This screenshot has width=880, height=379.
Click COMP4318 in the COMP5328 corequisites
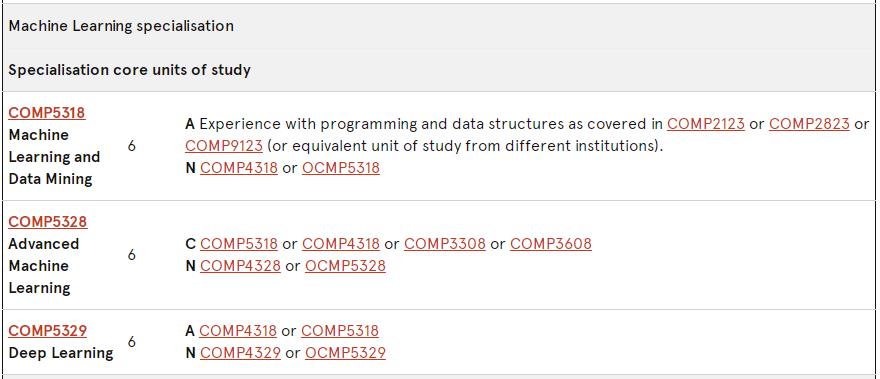(341, 244)
